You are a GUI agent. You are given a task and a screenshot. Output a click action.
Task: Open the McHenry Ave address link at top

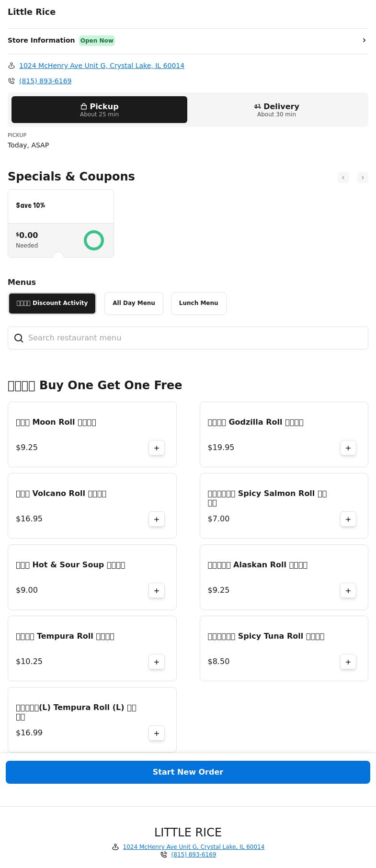(102, 66)
